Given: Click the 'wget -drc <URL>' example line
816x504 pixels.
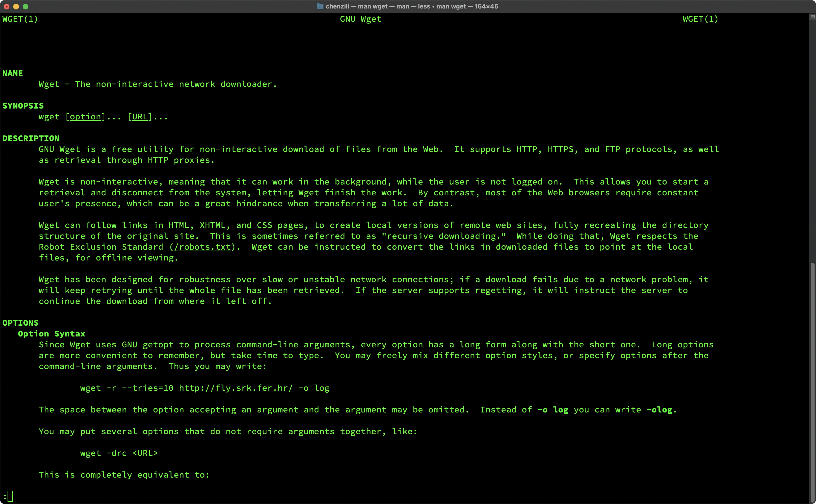Looking at the screenshot, I should tap(119, 453).
